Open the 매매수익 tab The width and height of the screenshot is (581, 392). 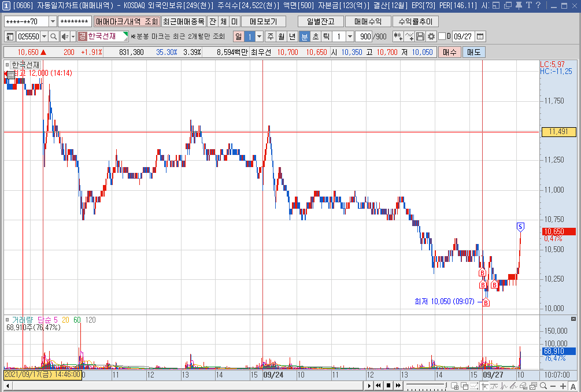[x=368, y=21]
